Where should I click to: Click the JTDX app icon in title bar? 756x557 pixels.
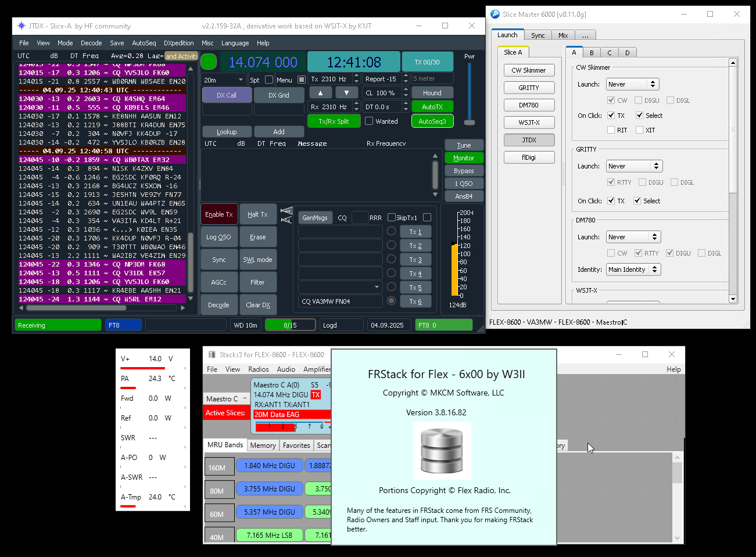22,26
